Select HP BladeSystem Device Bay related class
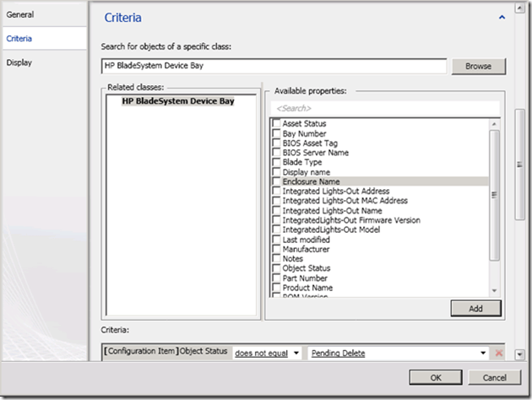 (177, 101)
